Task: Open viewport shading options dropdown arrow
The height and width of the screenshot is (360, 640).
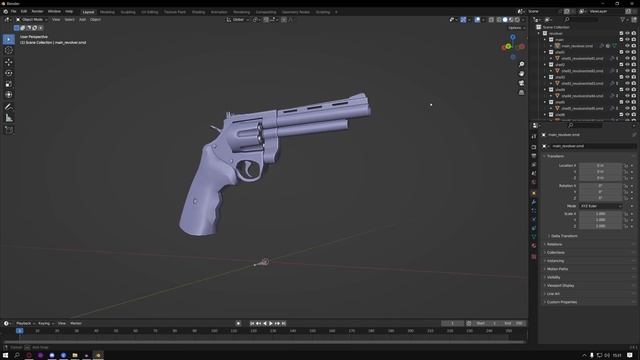Action: click(x=523, y=20)
